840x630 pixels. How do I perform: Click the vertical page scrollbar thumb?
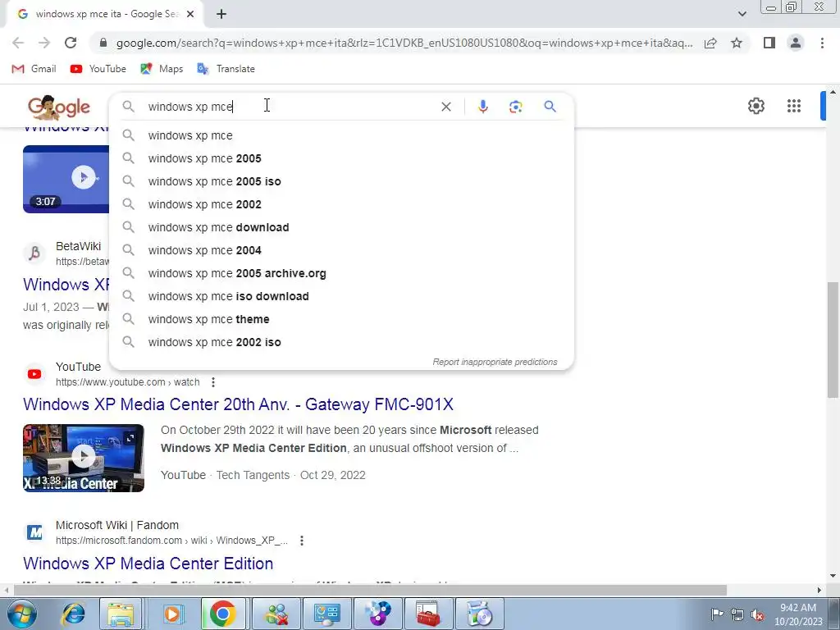coord(833,340)
